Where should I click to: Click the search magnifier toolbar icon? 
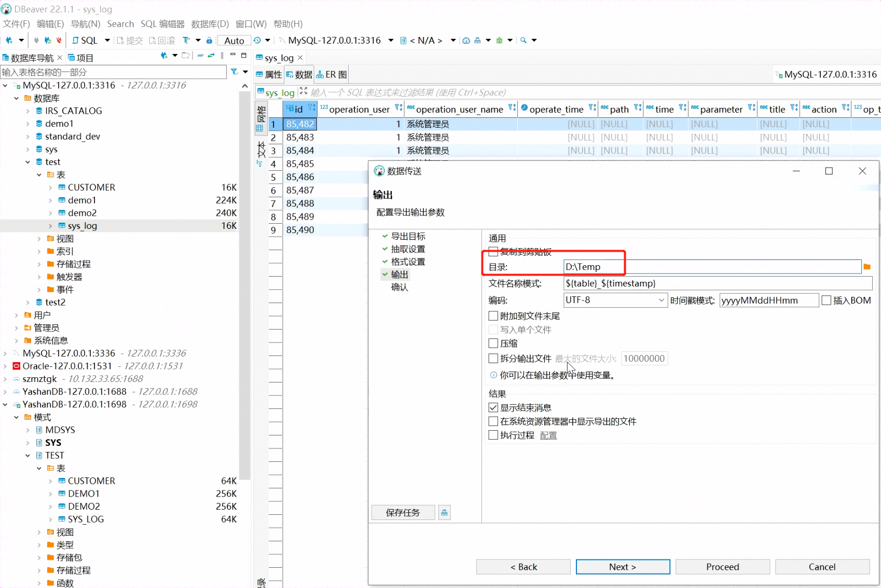click(x=524, y=40)
